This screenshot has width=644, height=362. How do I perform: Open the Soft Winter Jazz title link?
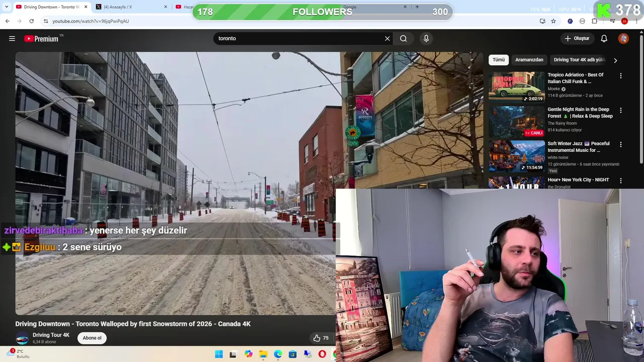[579, 147]
